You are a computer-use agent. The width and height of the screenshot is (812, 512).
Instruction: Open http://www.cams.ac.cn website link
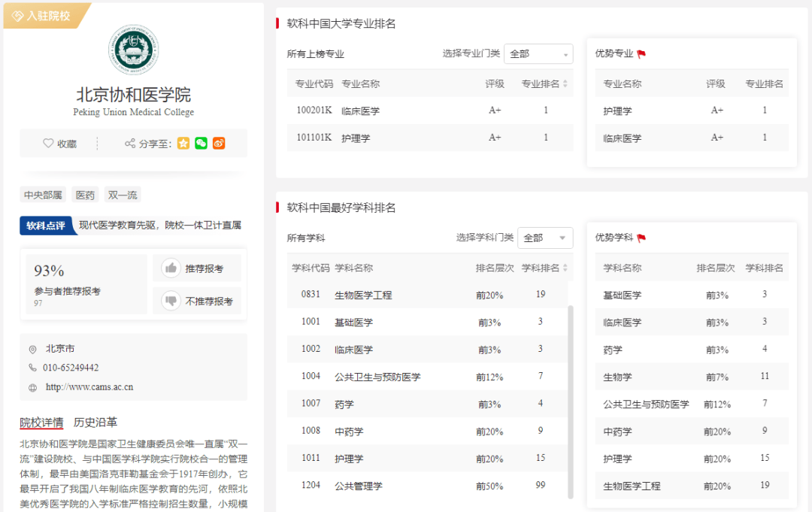click(x=89, y=387)
